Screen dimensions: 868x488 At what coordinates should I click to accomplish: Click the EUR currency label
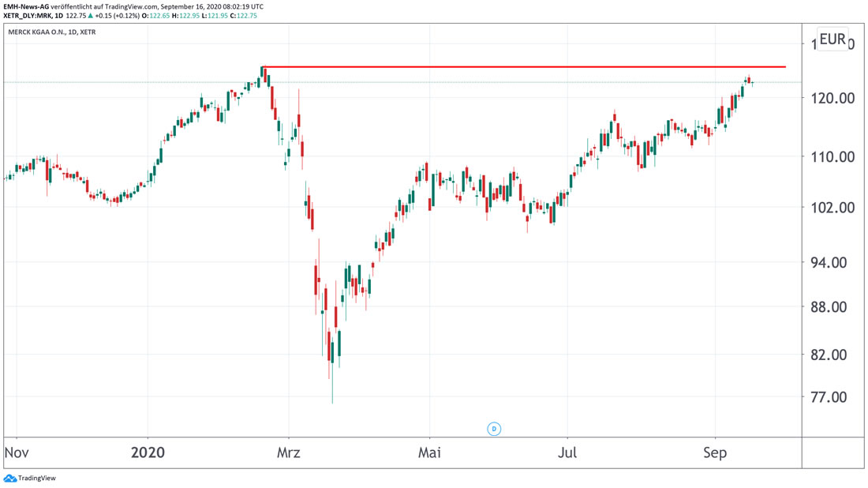pos(832,39)
